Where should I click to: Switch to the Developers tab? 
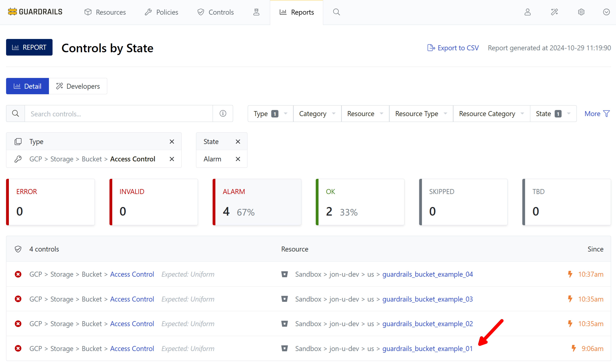tap(78, 86)
